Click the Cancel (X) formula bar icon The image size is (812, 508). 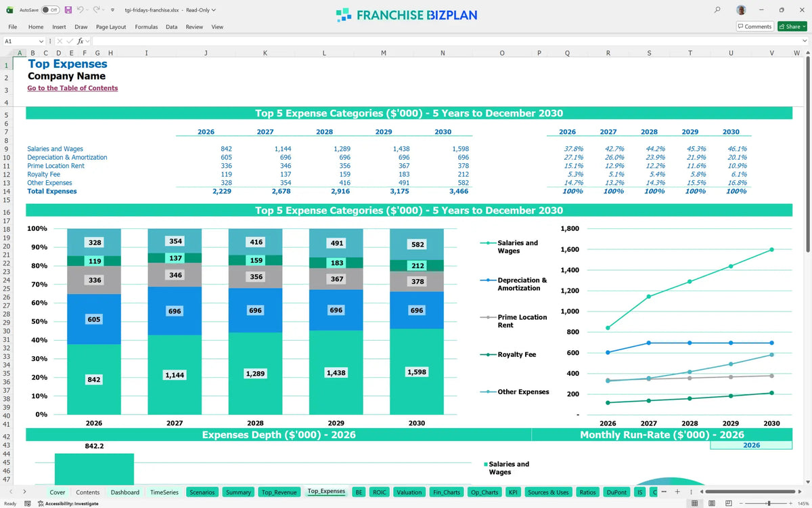pyautogui.click(x=60, y=41)
